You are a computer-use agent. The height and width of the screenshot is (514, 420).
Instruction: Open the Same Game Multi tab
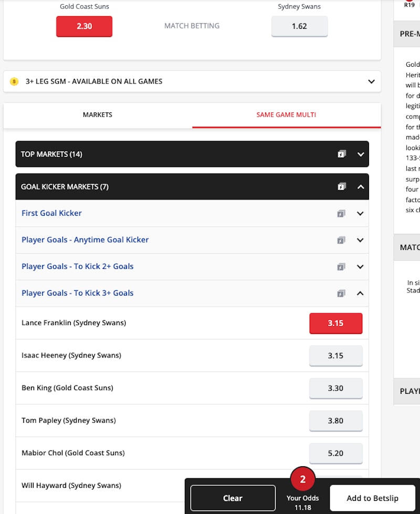click(286, 115)
